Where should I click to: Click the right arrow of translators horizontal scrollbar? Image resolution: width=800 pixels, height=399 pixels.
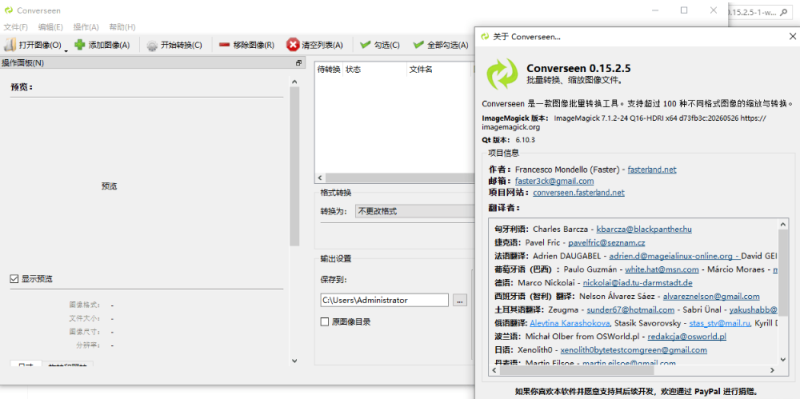pos(772,370)
